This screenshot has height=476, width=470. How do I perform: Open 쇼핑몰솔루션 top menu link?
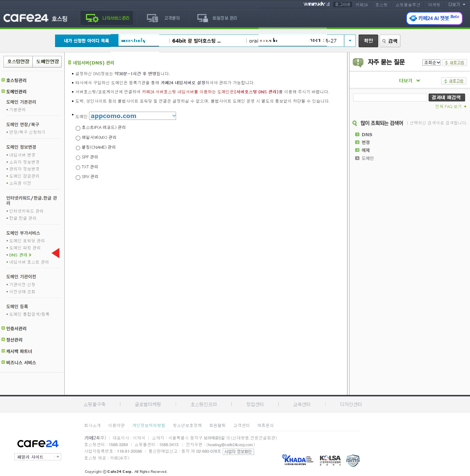pos(408,5)
